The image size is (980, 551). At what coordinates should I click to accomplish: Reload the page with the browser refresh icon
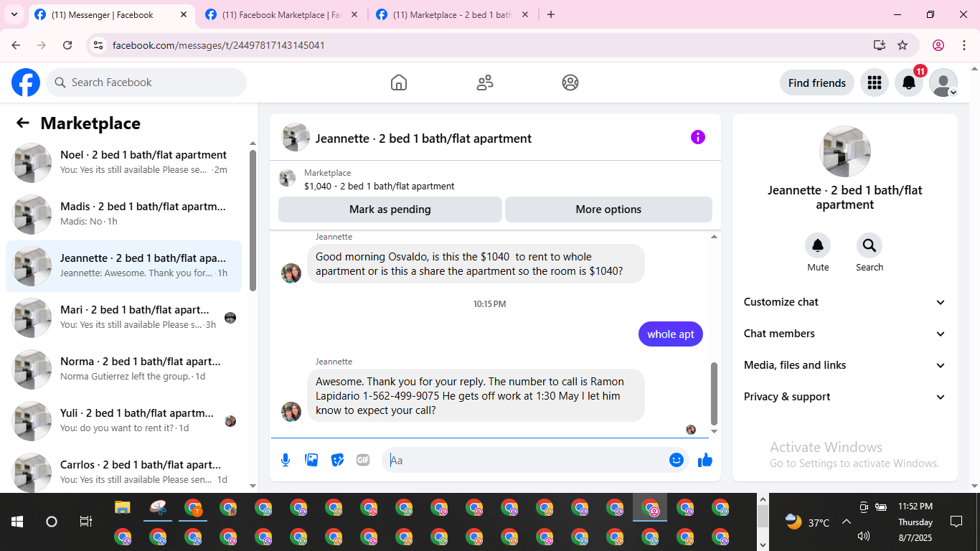(67, 45)
